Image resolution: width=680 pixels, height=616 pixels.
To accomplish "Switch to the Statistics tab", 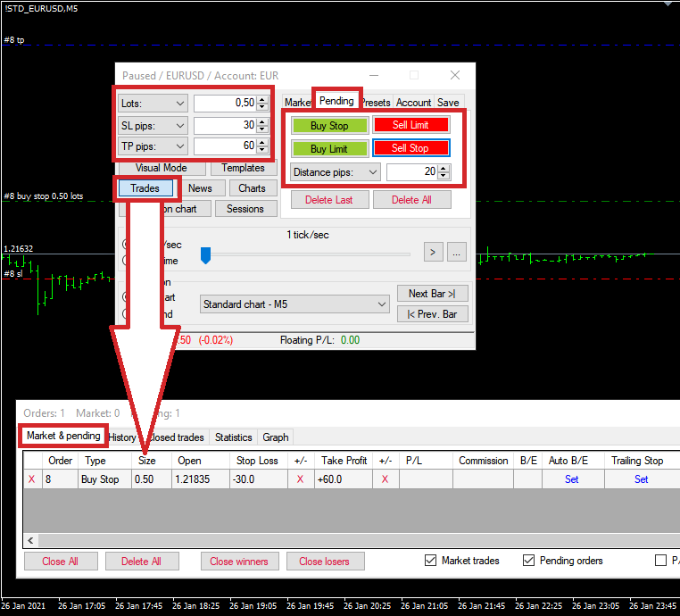I will (233, 437).
